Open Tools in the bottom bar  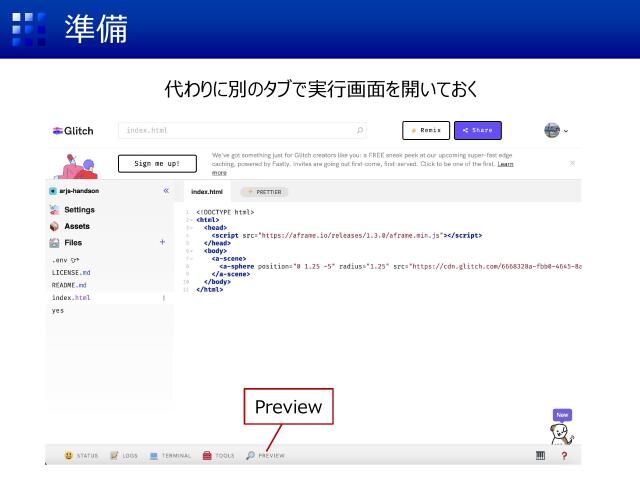click(218, 455)
